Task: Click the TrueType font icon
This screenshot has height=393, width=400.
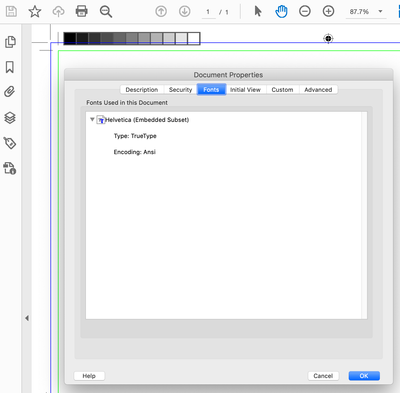Action: [x=100, y=120]
